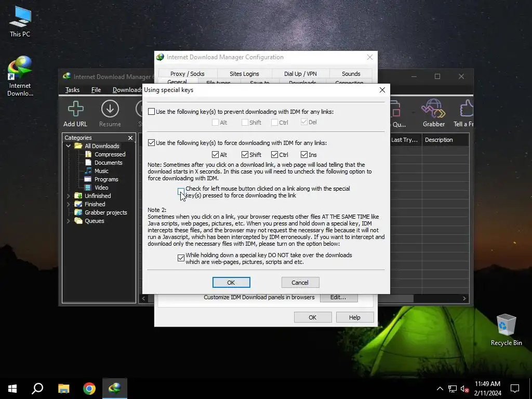Click the Resume download toolbar icon
The image size is (532, 399).
110,109
